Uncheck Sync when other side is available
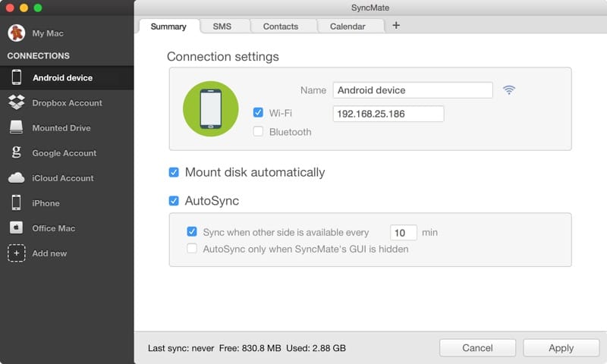 click(x=192, y=232)
